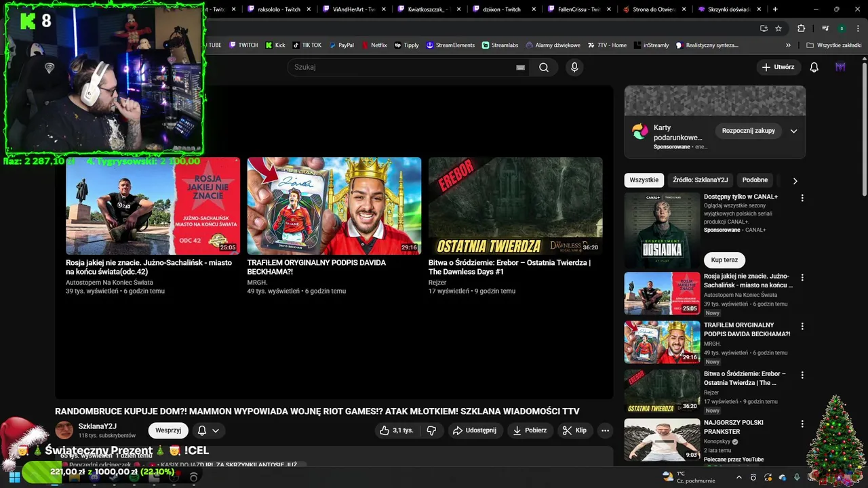Open the media control icon in browser toolbar
The height and width of the screenshot is (488, 868).
825,28
